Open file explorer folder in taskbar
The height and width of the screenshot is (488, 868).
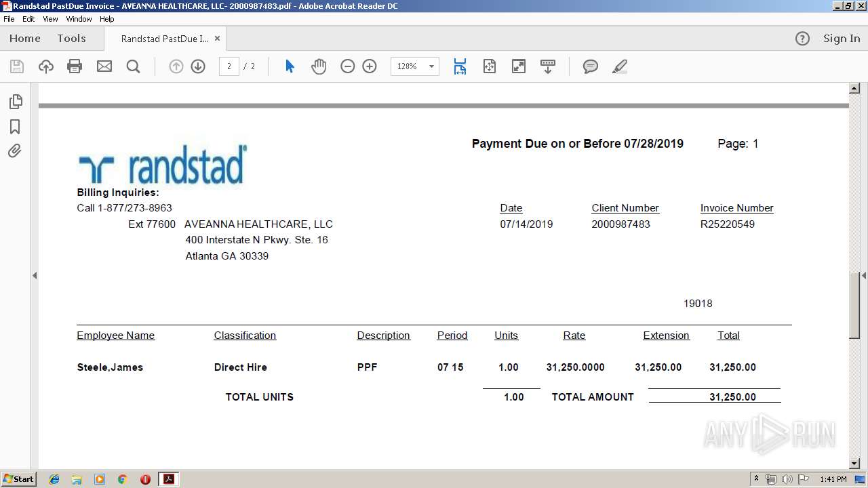click(x=77, y=479)
